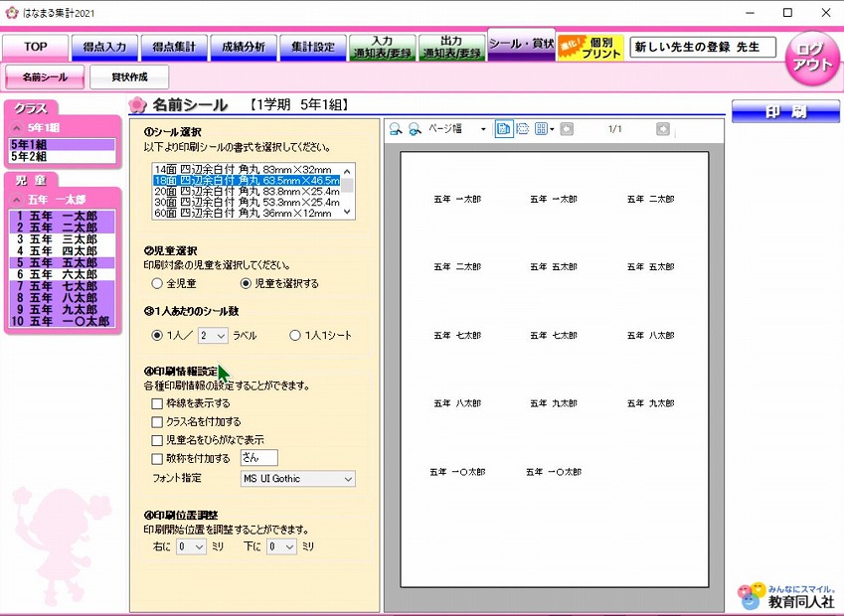Select student 9 五年 九太郎
Viewport: 844px width, 616px height.
coord(63,310)
